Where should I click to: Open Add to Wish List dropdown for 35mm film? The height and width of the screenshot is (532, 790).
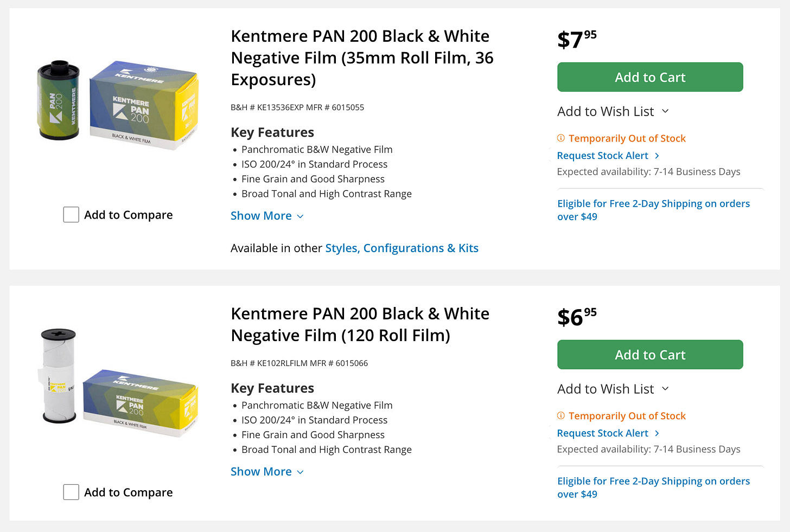(x=613, y=111)
